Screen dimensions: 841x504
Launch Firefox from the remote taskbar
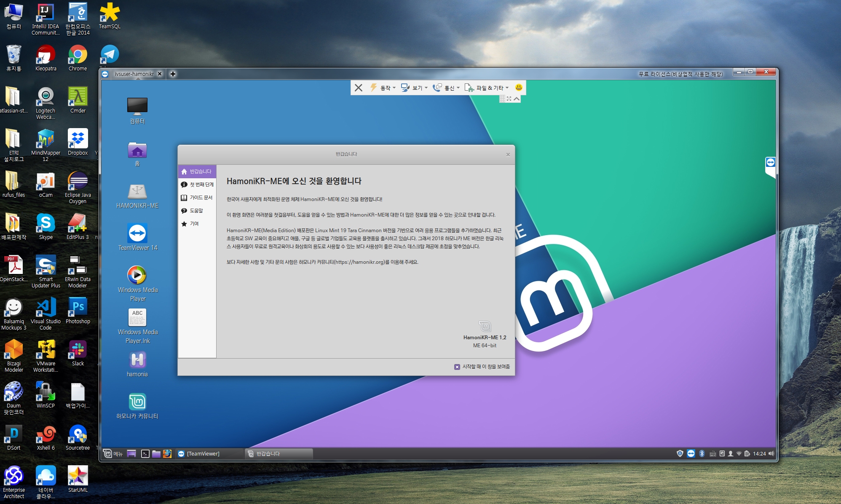click(167, 454)
